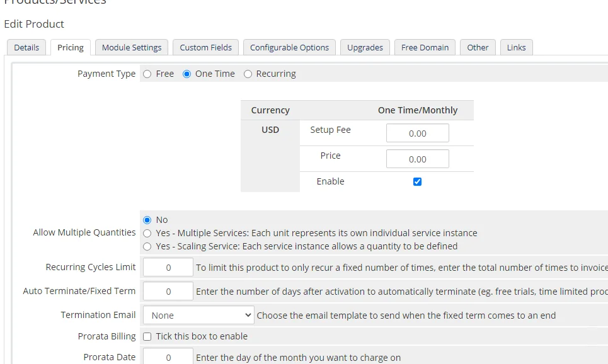Image resolution: width=608 pixels, height=364 pixels.
Task: Click the Auto Terminate/Fixed Term field
Action: [168, 291]
